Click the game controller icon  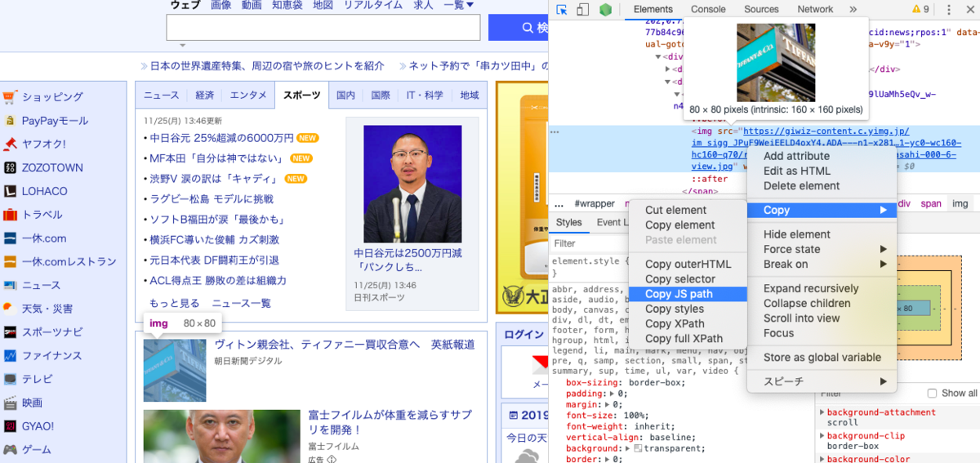pyautogui.click(x=10, y=450)
